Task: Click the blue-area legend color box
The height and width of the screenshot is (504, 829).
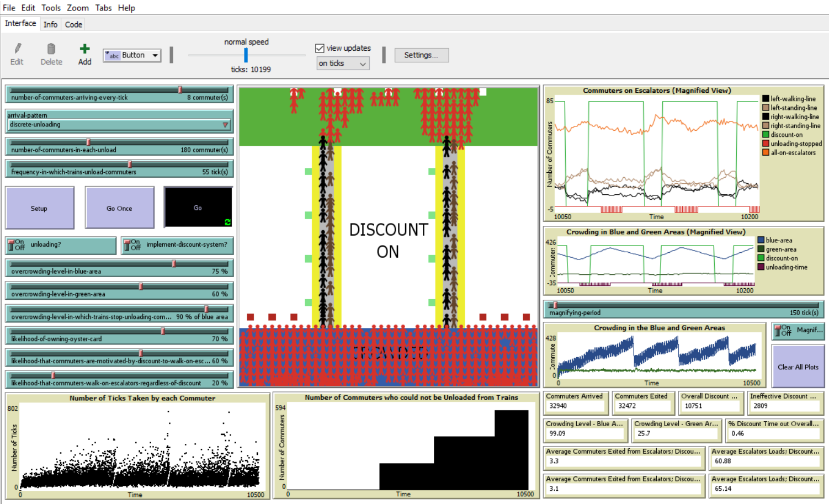Action: tap(761, 240)
